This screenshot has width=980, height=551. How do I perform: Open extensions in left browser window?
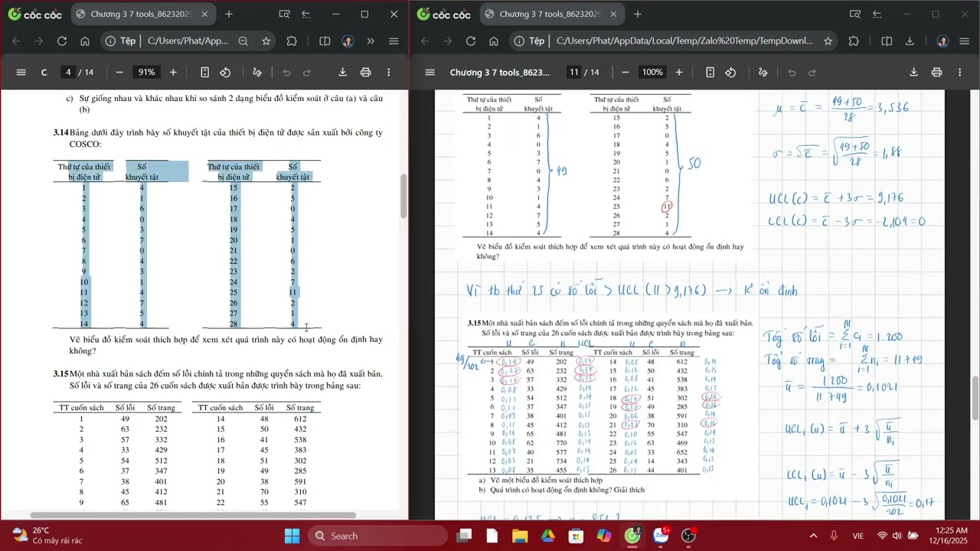[292, 41]
